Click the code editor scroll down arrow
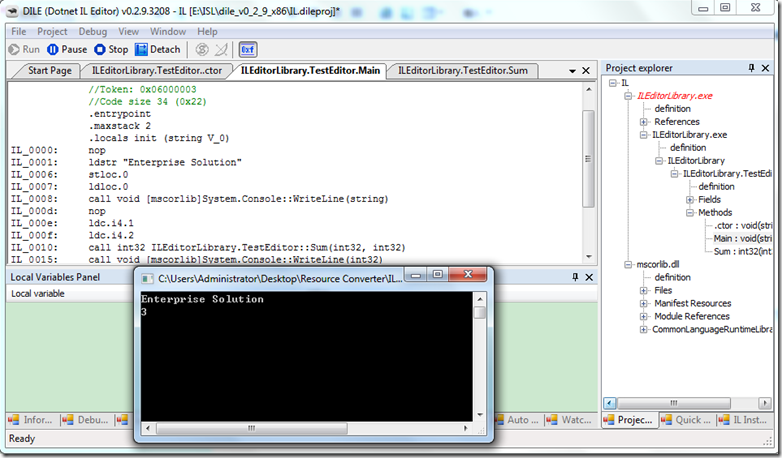This screenshot has width=782, height=458. (588, 257)
